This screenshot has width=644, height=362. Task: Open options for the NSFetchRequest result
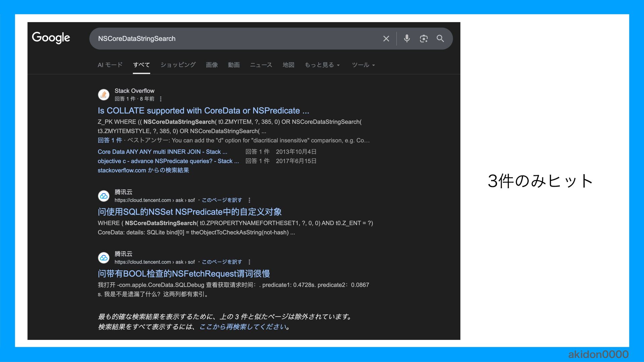[249, 262]
